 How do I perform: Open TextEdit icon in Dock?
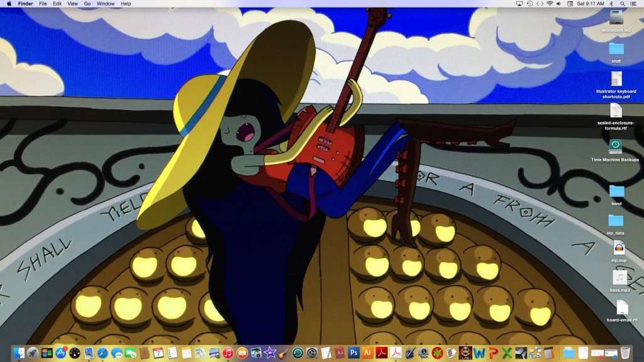(326, 353)
